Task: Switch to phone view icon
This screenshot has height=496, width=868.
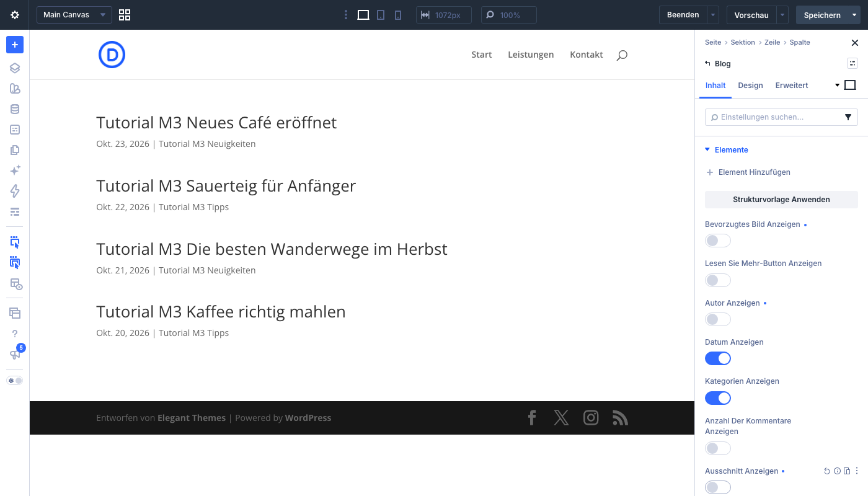Action: pyautogui.click(x=398, y=15)
